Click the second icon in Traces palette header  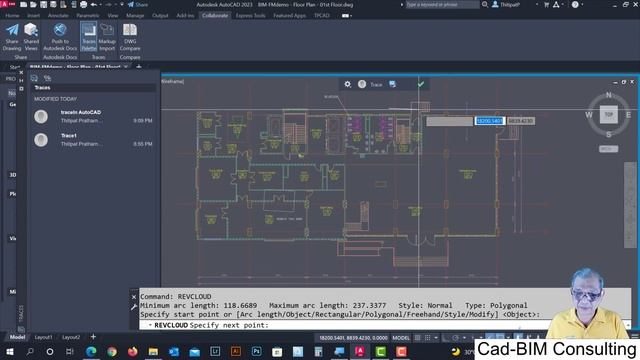tap(47, 78)
